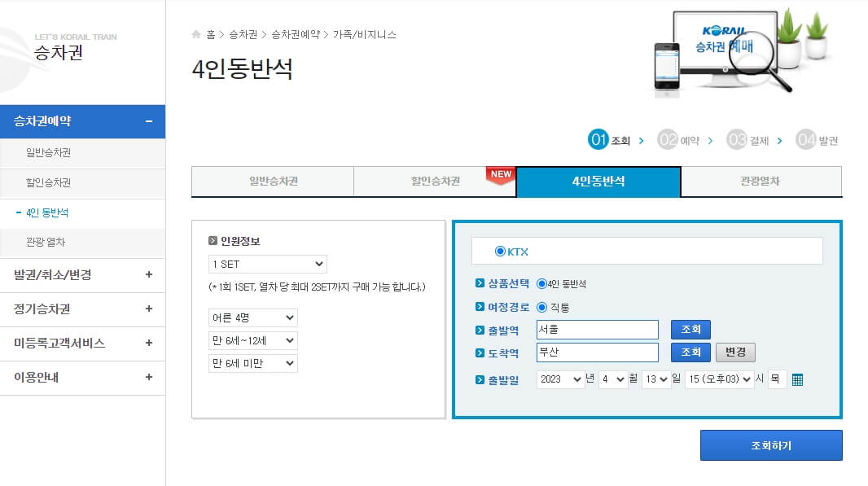Open the 1 SET quantity dropdown
Image resolution: width=868 pixels, height=486 pixels.
click(x=268, y=264)
